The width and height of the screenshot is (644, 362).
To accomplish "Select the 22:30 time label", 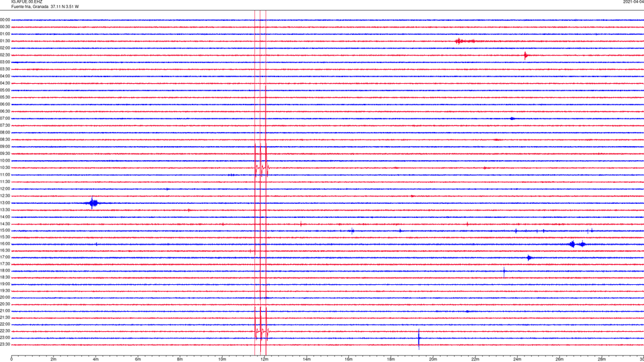I will (5, 330).
